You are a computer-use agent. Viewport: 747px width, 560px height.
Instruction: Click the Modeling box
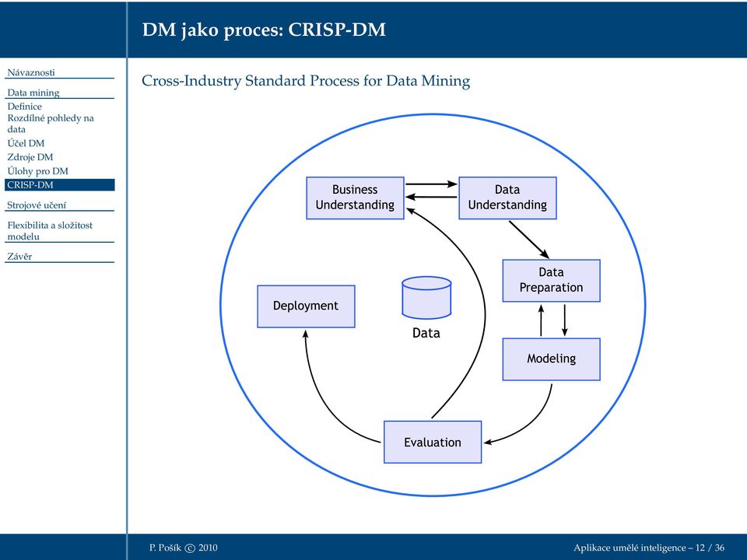(x=551, y=359)
